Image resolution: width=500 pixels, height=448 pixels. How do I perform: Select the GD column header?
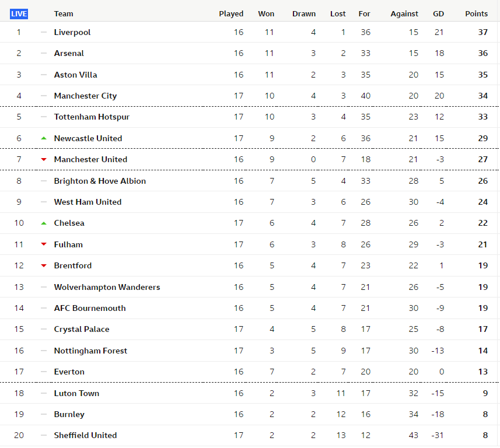[x=438, y=14]
